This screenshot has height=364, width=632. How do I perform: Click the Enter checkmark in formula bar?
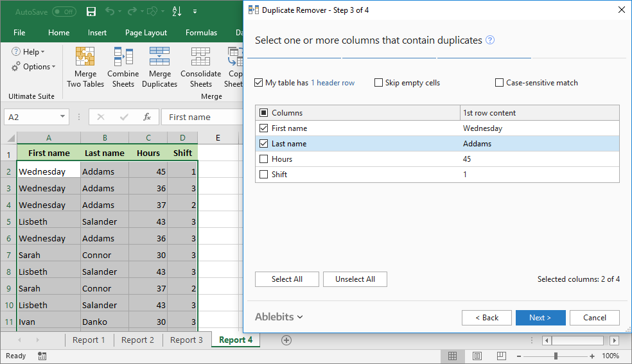[124, 117]
